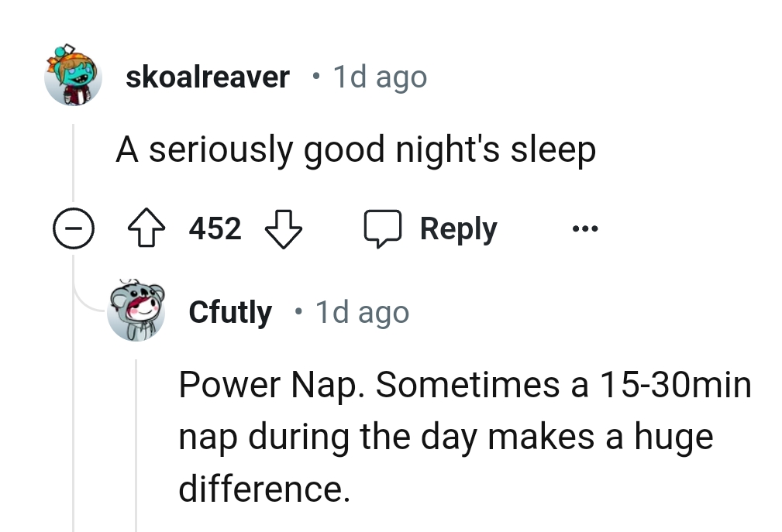Click the minus circle to hide replies

(74, 228)
